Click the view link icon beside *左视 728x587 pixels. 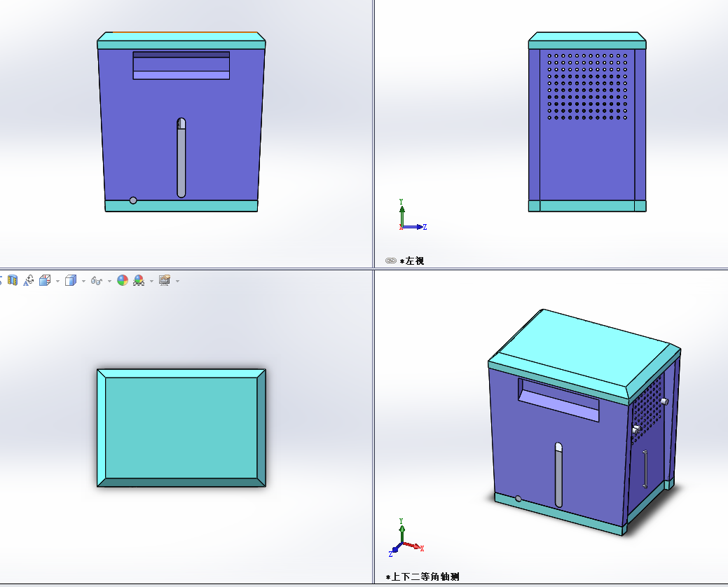pyautogui.click(x=391, y=261)
